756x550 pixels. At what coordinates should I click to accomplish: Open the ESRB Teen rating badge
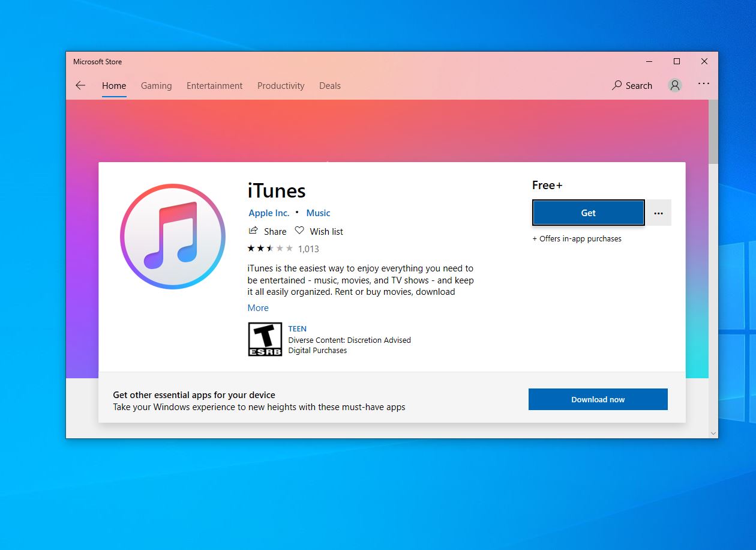point(265,339)
